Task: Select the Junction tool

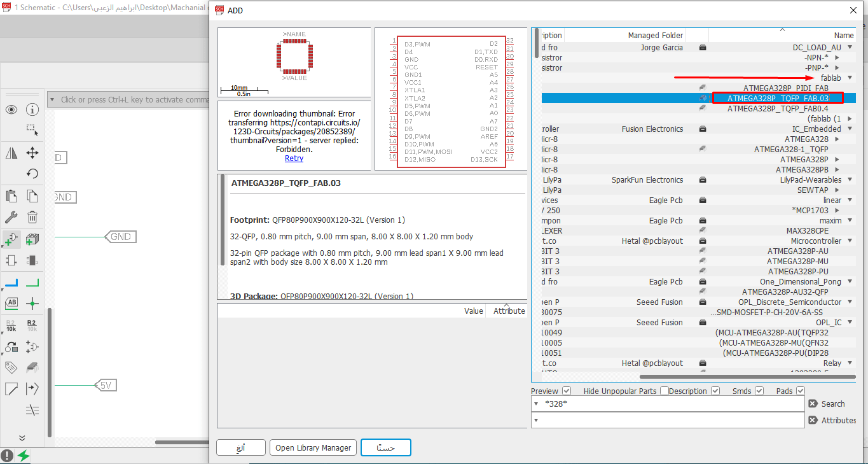Action: (32, 304)
